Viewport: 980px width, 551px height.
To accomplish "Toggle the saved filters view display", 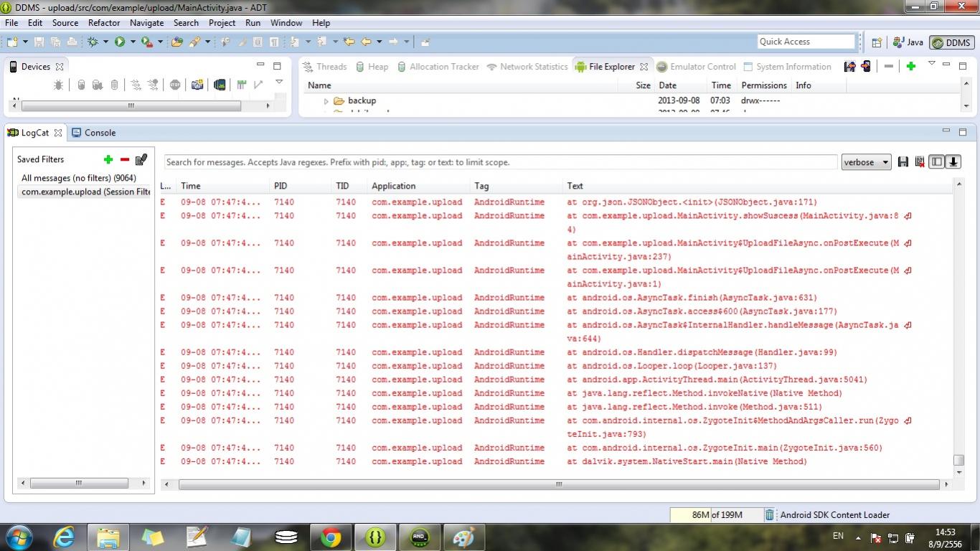I will (936, 162).
